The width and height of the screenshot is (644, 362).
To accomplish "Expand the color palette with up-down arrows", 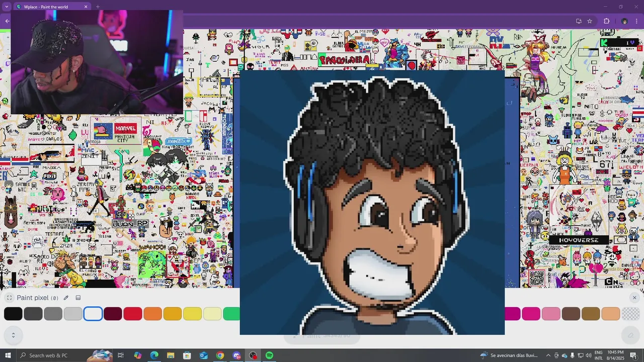I will (x=13, y=335).
